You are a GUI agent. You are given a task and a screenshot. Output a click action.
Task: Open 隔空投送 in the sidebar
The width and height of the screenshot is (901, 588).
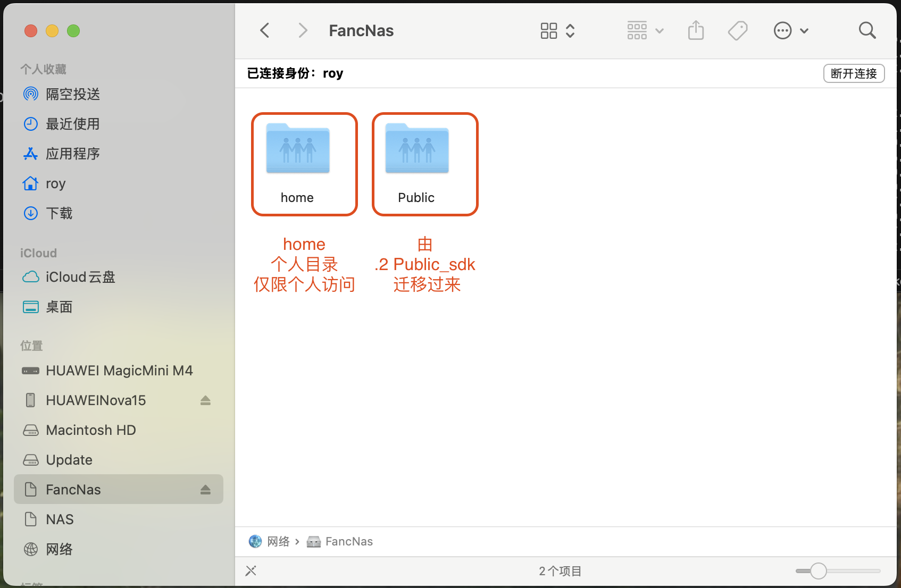click(119, 94)
